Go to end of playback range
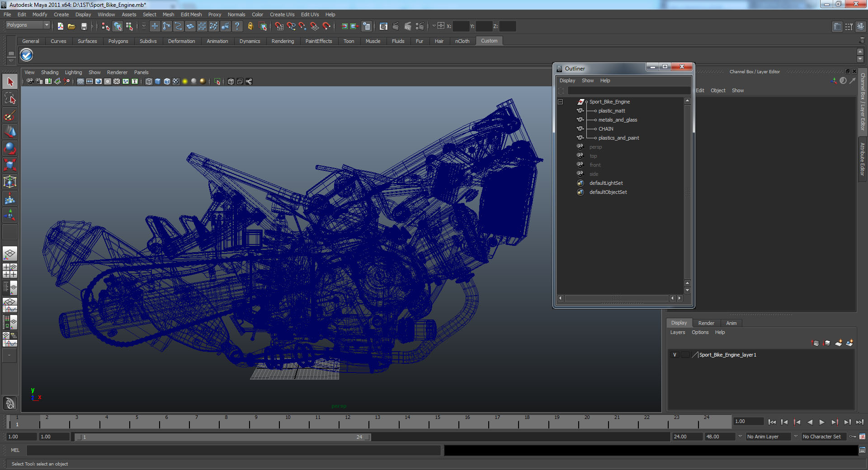 859,422
